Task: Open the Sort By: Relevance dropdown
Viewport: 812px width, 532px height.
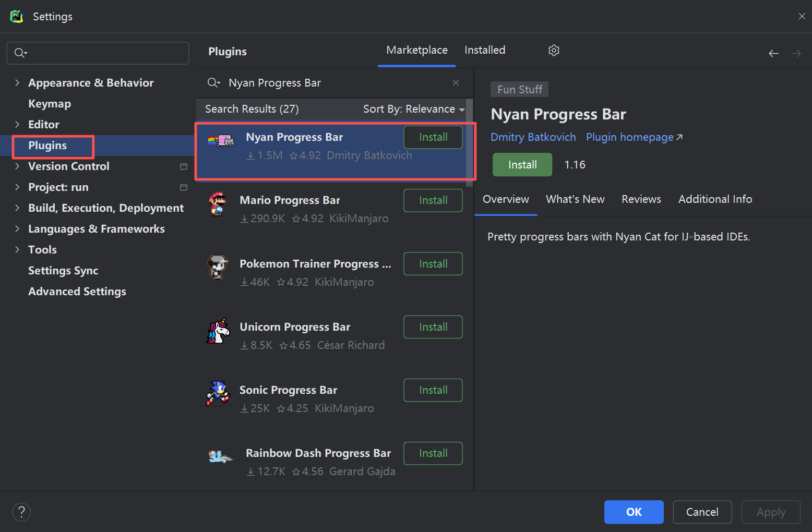Action: point(414,109)
